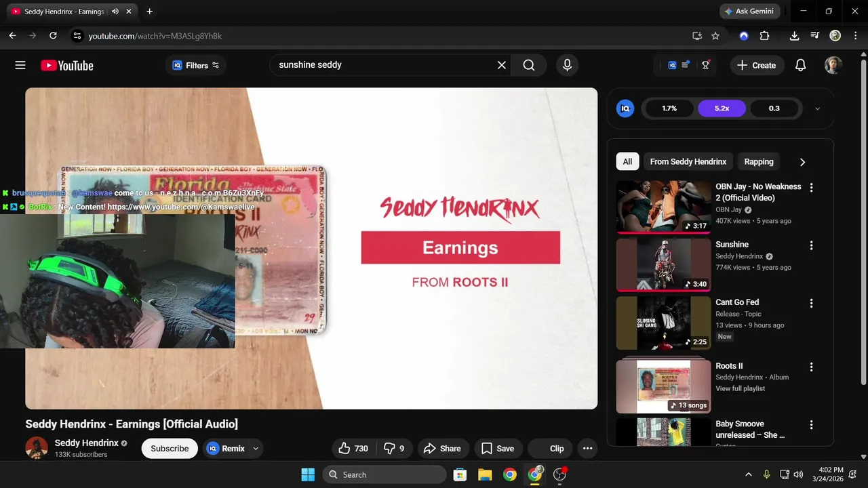Screen dimensions: 868x488
Task: Open options menu for Roots II album
Action: (x=811, y=367)
